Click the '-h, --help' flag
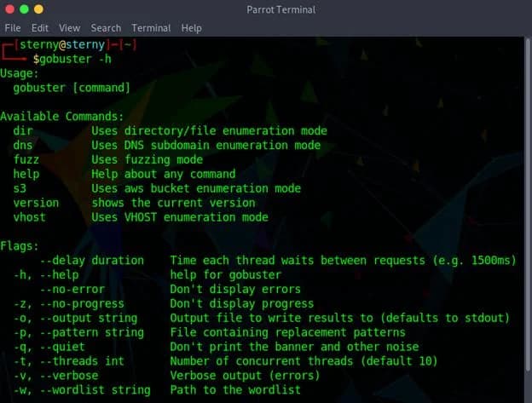 [x=46, y=275]
